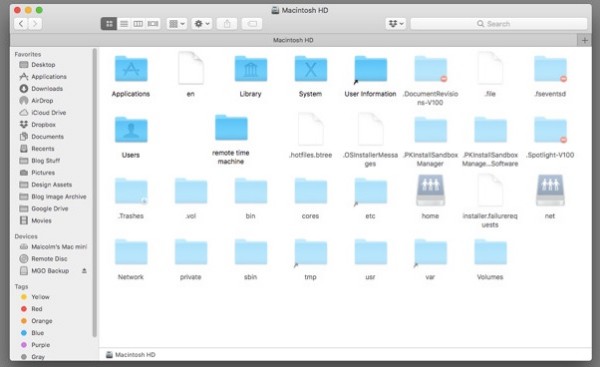Switch to icon view in toolbar
The width and height of the screenshot is (600, 367).
[x=109, y=24]
